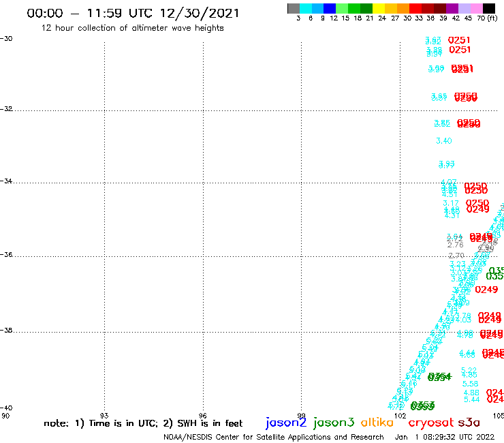Click the '70 (ft)' legend scale label
Image resolution: width=504 pixels, height=443 pixels.
[487, 18]
